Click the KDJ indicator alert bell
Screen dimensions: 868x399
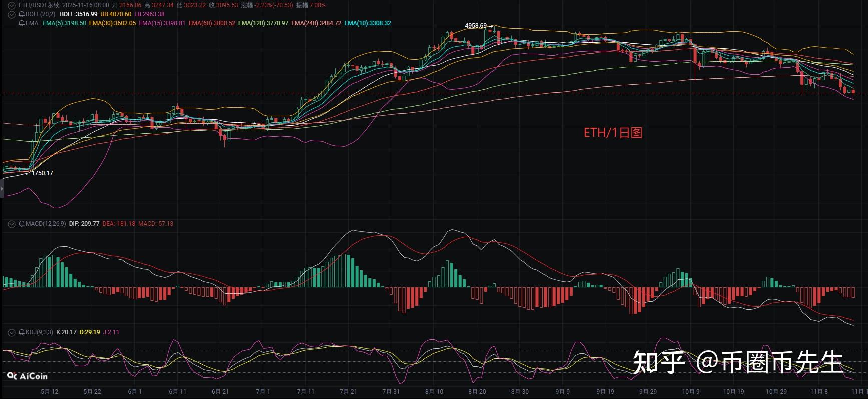coord(22,332)
